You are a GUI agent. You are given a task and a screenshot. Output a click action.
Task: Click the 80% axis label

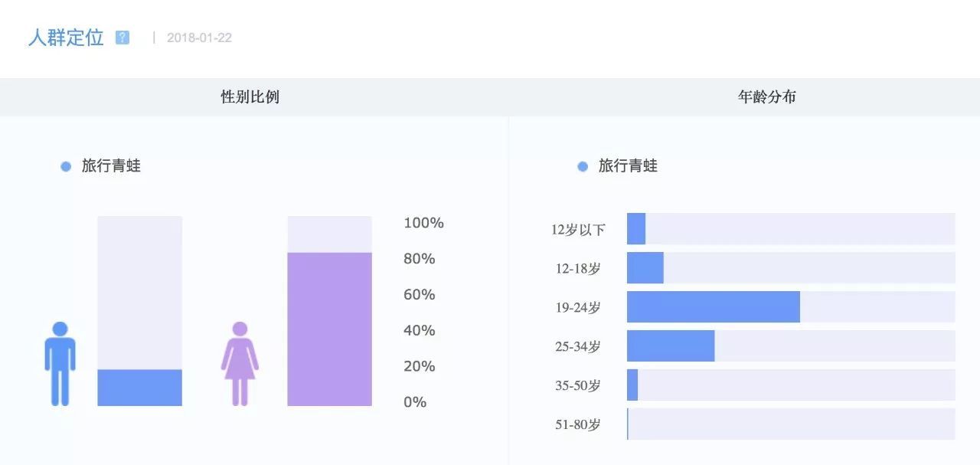click(x=420, y=259)
